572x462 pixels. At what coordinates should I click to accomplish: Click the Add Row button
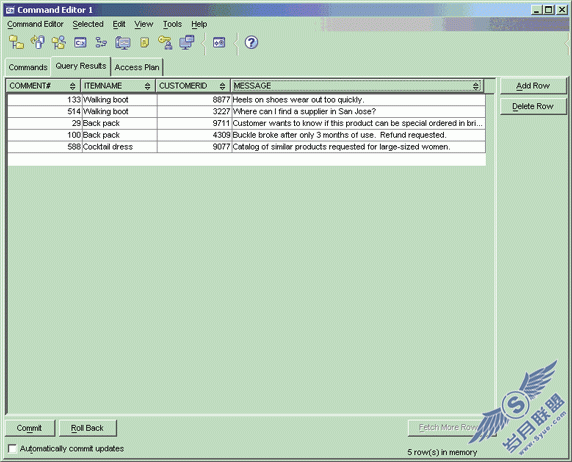(533, 86)
